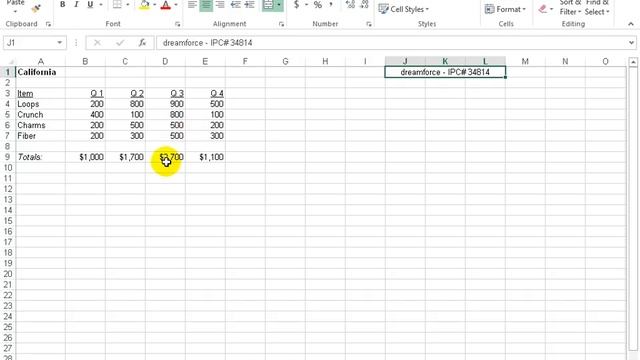The height and width of the screenshot is (360, 640).
Task: Toggle italic formatting
Action: point(76,4)
